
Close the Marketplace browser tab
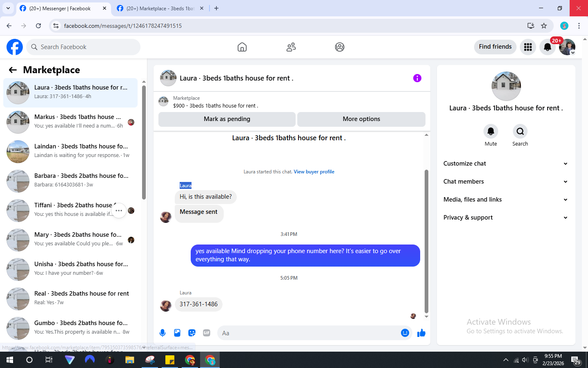(202, 8)
